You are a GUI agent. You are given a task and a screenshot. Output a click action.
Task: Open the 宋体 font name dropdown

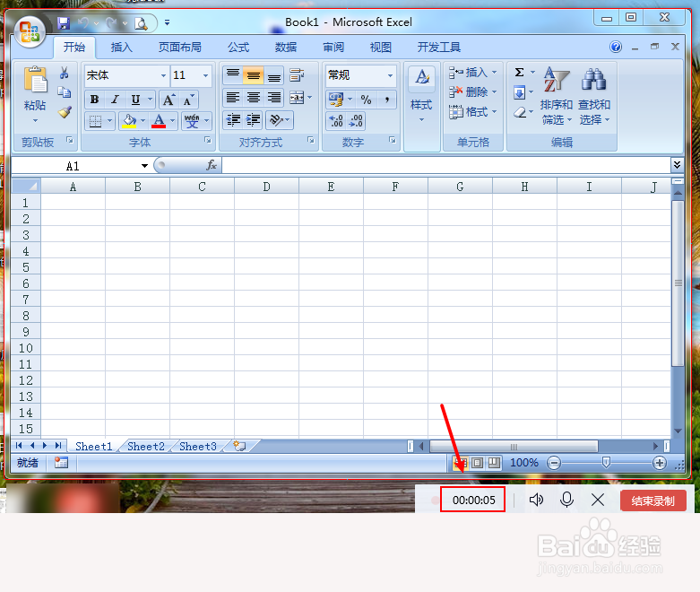coord(163,75)
